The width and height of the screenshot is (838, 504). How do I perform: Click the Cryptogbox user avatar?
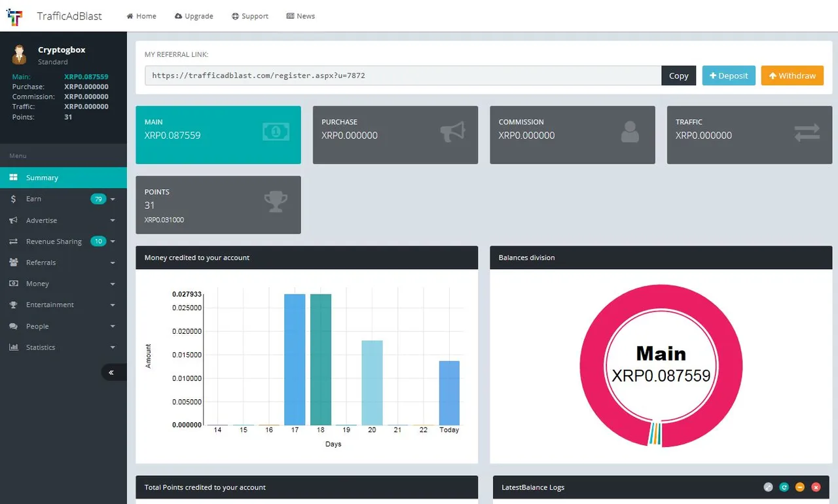(19, 55)
